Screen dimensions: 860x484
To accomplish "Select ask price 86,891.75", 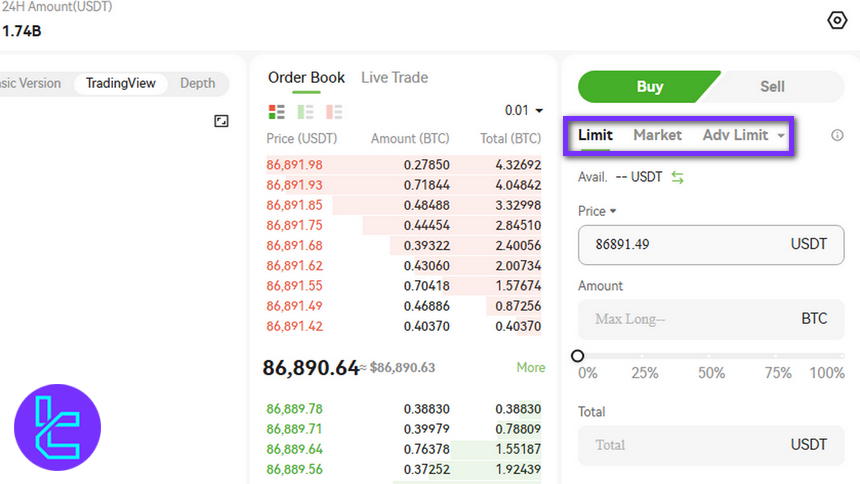I will click(295, 226).
